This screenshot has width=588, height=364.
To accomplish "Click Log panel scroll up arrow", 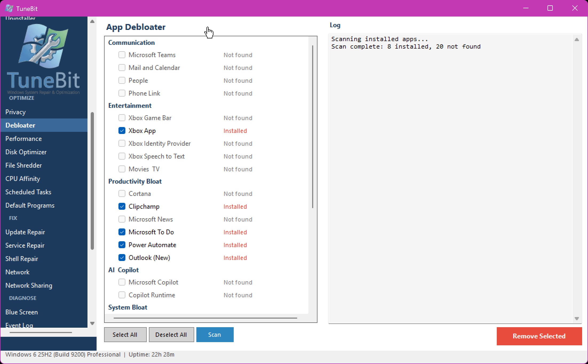I will click(577, 39).
